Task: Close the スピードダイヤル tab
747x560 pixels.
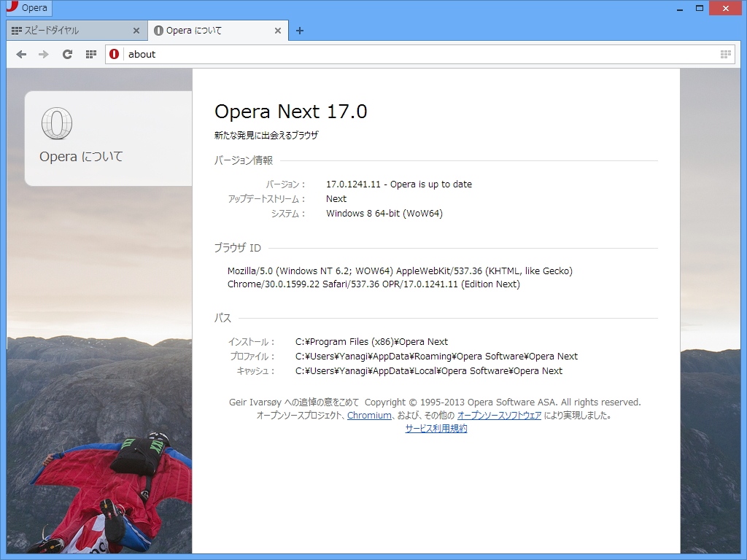Action: (x=136, y=31)
